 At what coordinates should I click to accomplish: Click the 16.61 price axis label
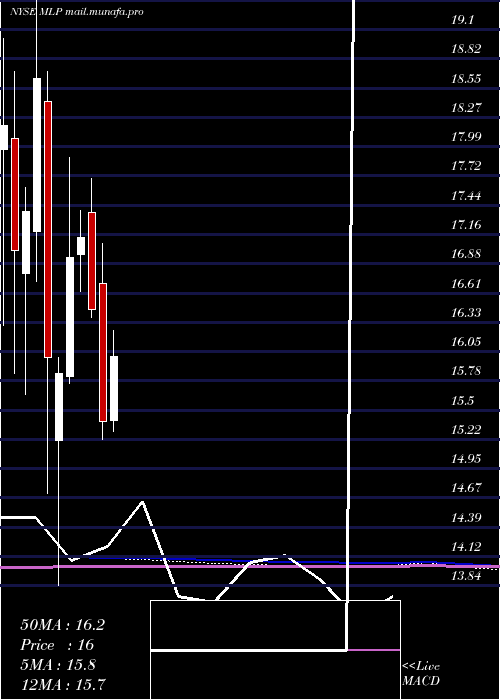click(x=467, y=283)
